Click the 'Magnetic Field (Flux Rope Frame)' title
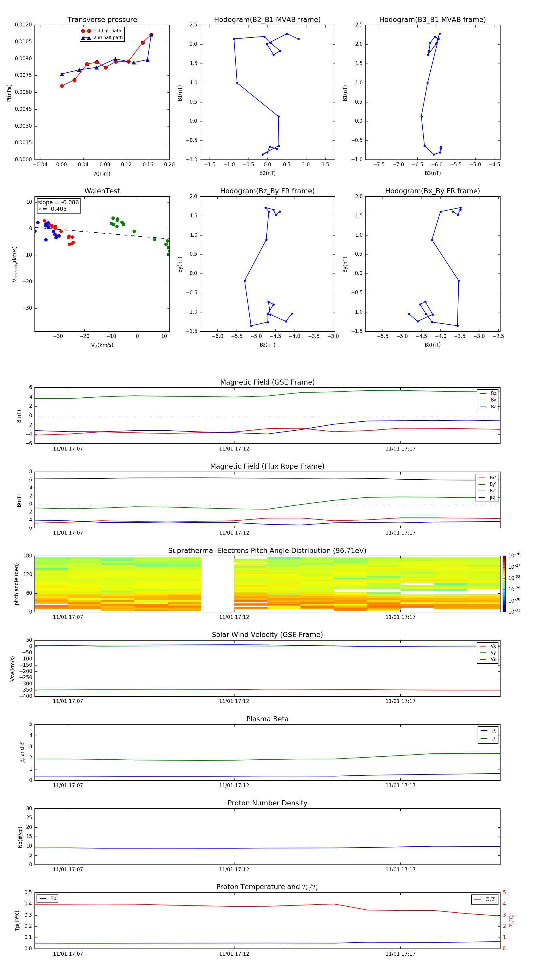 267,467
